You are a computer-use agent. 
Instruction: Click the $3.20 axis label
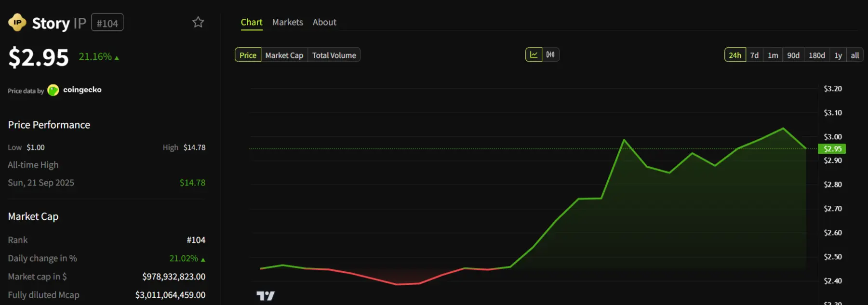[833, 89]
